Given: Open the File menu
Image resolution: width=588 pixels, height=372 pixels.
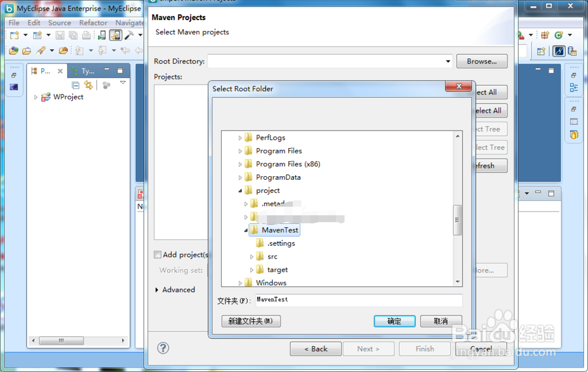Looking at the screenshot, I should (14, 23).
